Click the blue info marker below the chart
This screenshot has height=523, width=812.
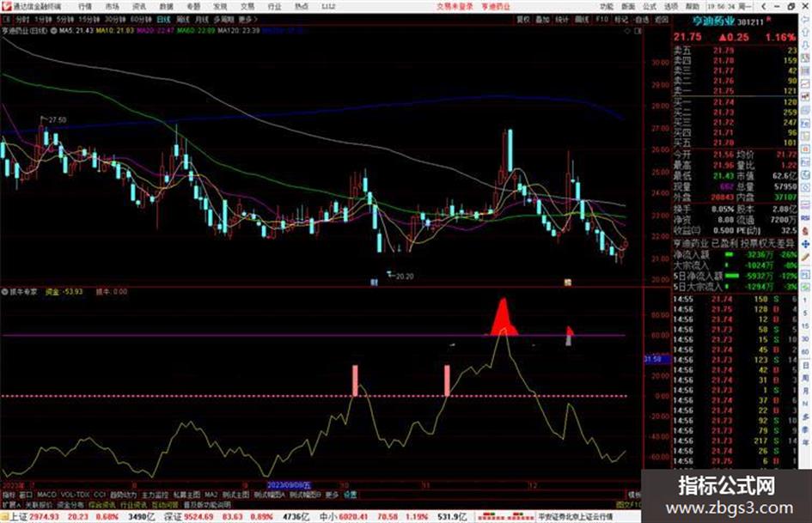point(374,283)
